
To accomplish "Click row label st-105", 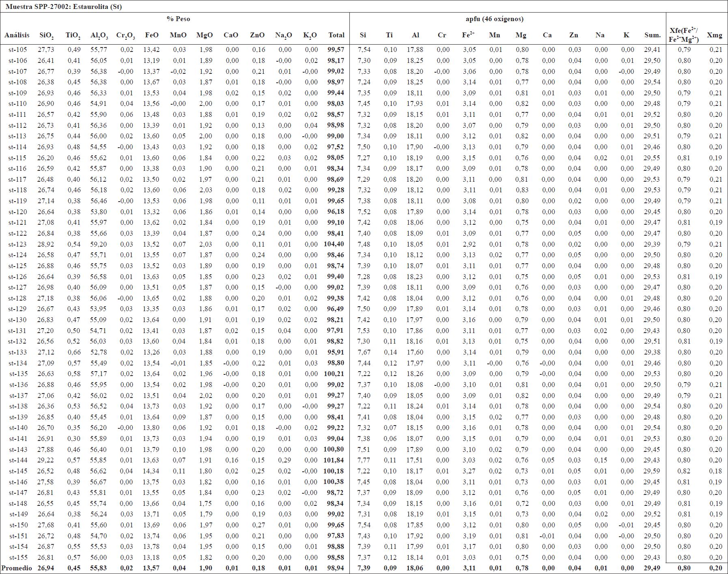I will tap(18, 49).
